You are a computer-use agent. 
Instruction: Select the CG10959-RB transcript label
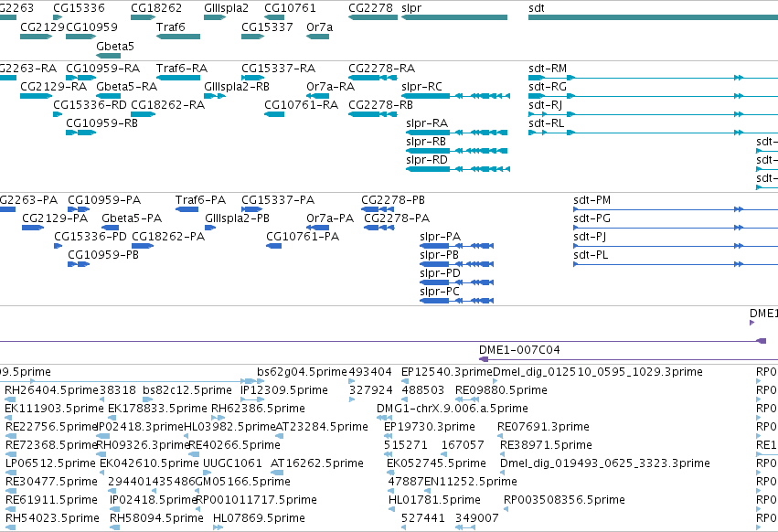point(101,123)
